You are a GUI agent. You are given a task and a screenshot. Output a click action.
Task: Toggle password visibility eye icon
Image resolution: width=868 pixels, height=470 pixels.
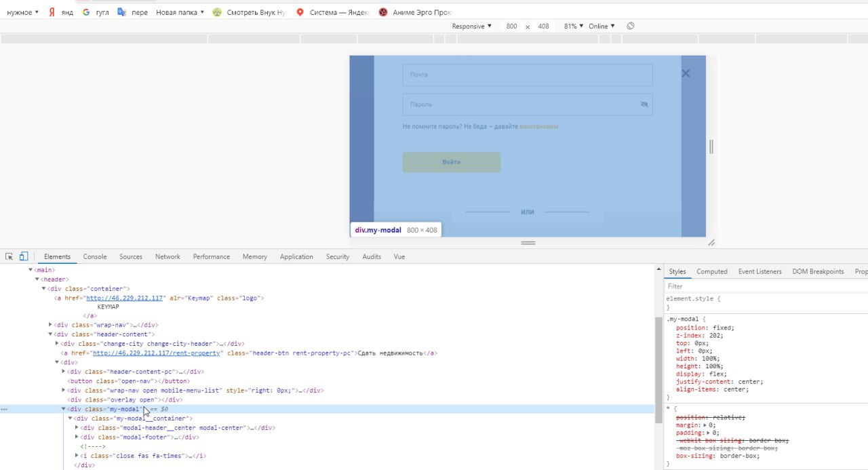pos(644,104)
